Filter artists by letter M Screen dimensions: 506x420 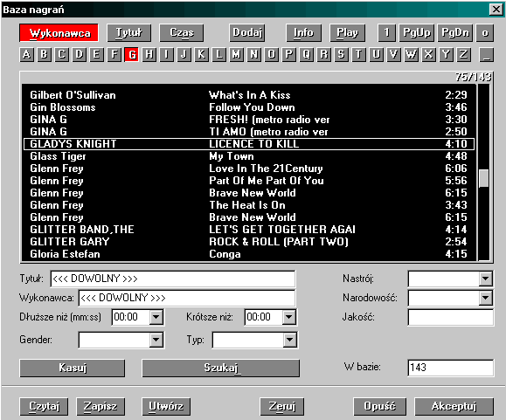(x=237, y=54)
